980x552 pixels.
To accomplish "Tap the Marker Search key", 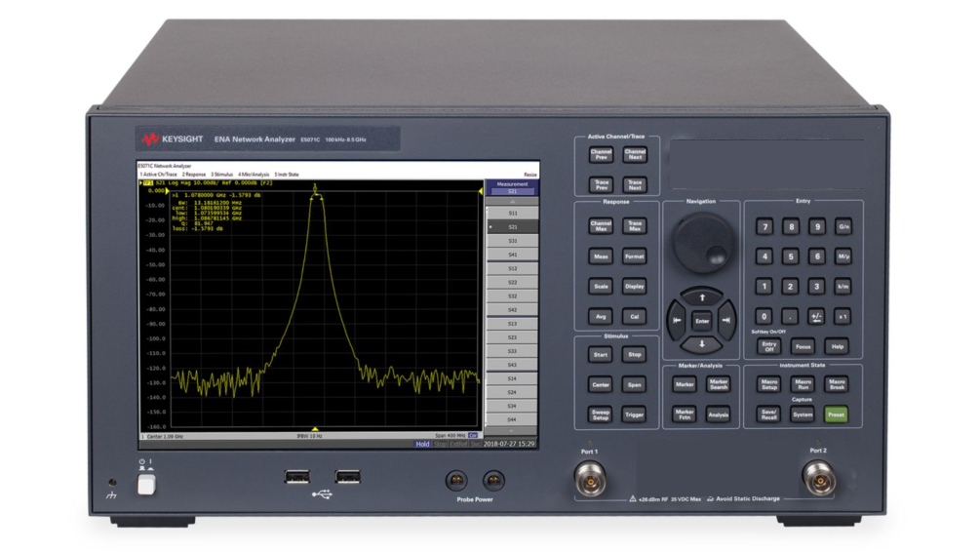I will tap(719, 384).
